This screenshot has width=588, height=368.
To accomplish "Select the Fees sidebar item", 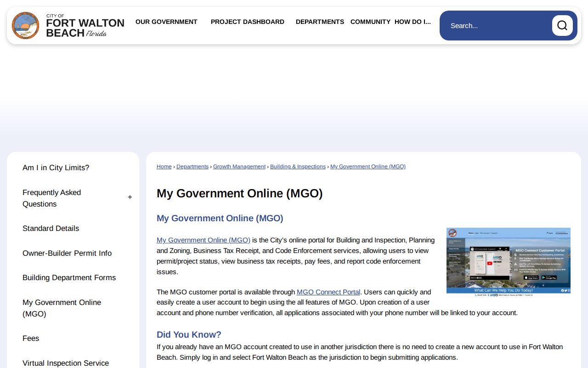I will pos(31,339).
